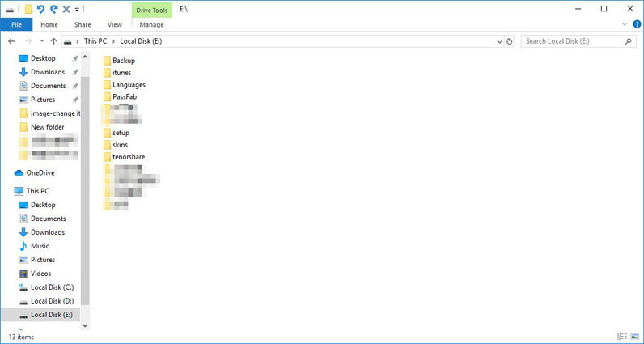Expand the recent locations dropdown
Screen dimensions: 644x344
41,40
